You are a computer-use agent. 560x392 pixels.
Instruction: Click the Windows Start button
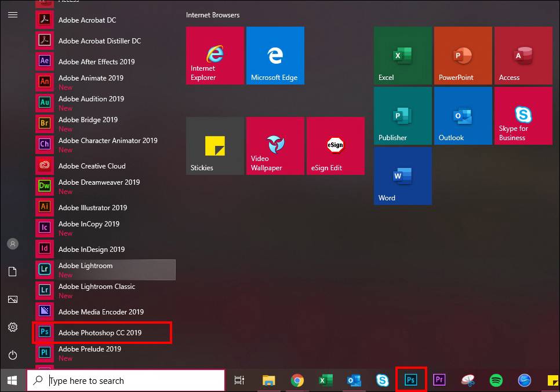(x=13, y=380)
